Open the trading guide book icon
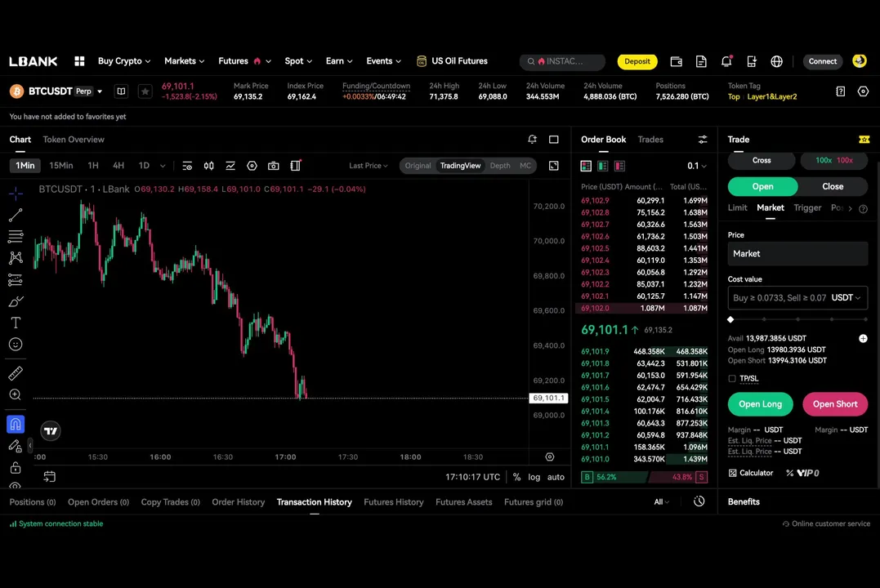Viewport: 880px width, 588px height. [121, 91]
